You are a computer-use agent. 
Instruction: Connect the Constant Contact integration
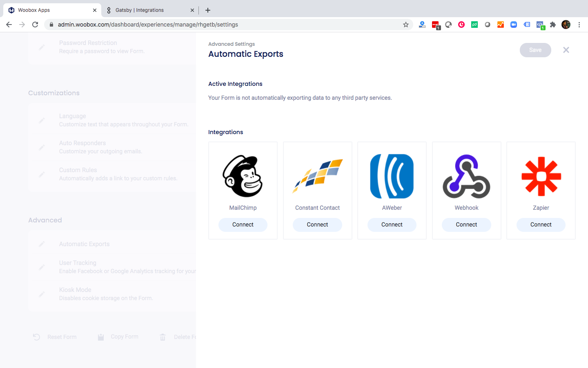coord(317,224)
